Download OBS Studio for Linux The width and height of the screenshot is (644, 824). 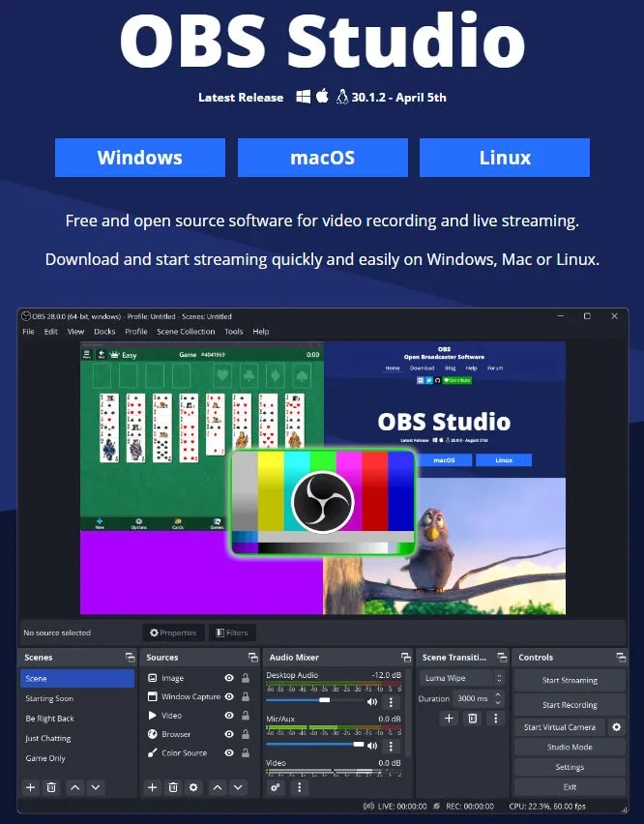(505, 158)
